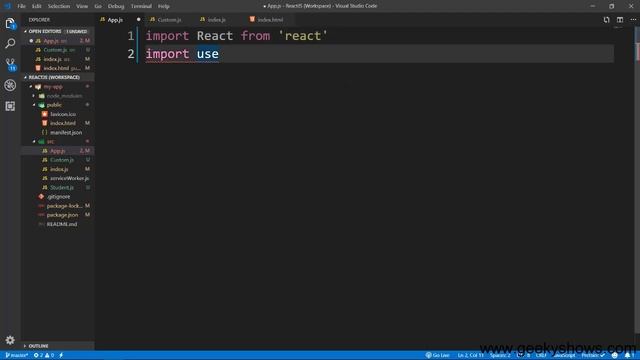Click the Prettier status indicator
640x360 pixels.
coord(593,356)
